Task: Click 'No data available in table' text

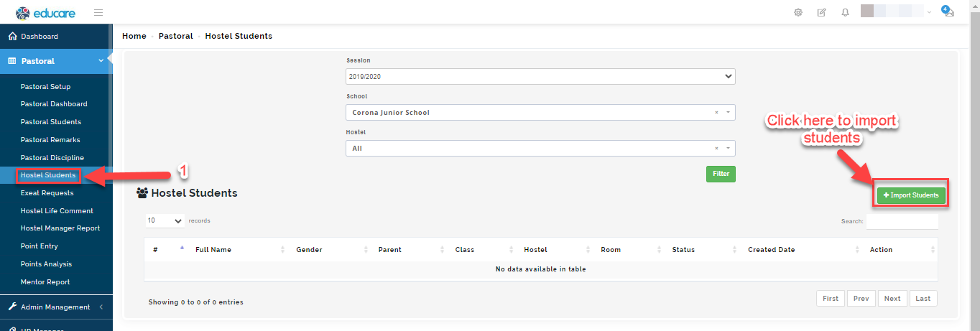Action: click(540, 269)
